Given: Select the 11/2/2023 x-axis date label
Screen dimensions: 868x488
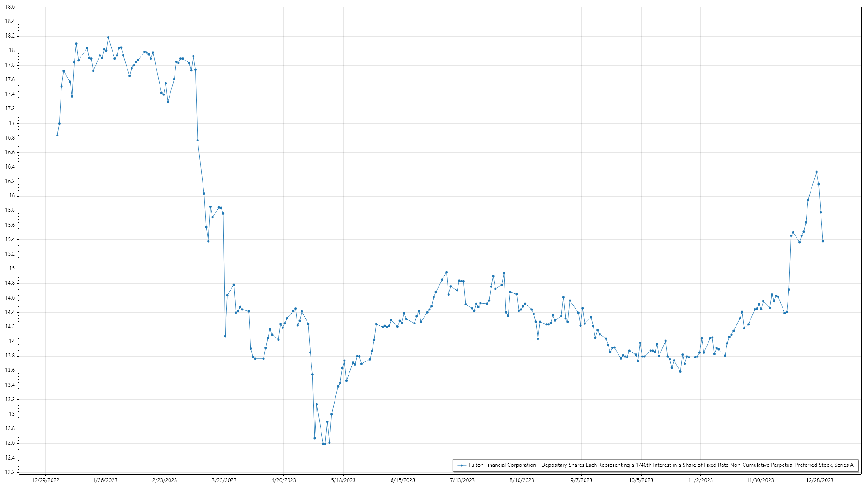Looking at the screenshot, I should [x=700, y=480].
